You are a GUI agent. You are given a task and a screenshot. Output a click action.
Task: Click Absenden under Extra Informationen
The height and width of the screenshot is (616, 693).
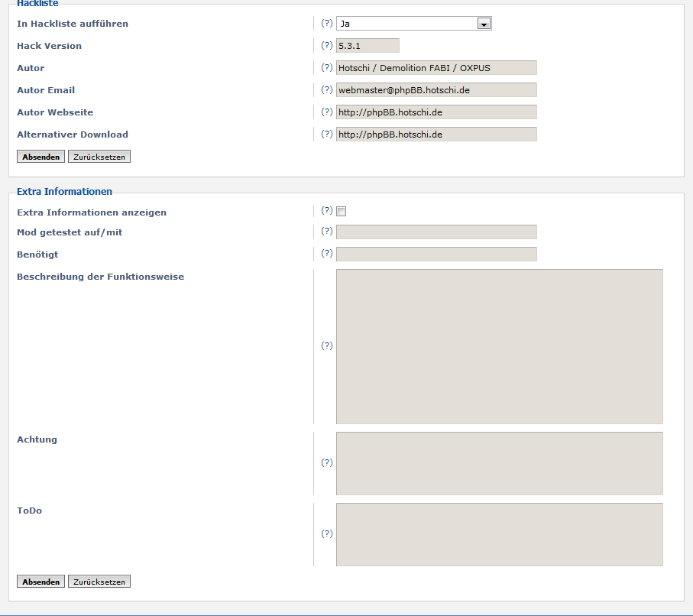40,581
